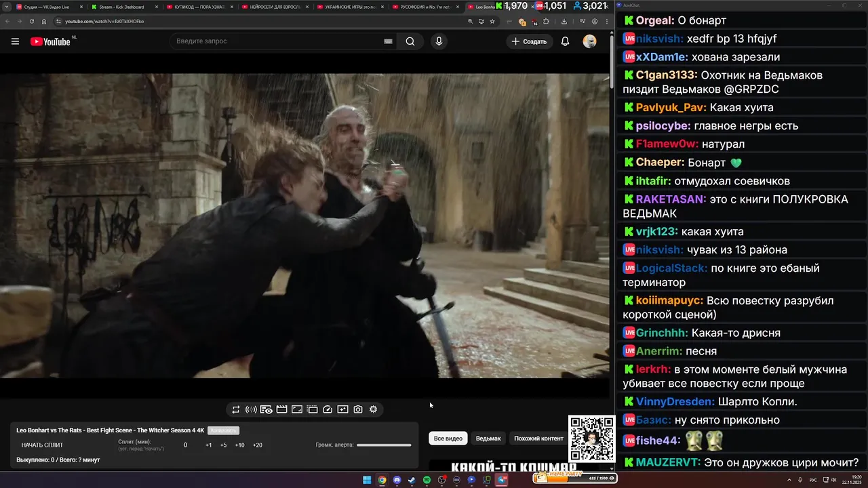Click the loop icon in video toolbar
Viewport: 868px width, 488px height.
coord(236,409)
